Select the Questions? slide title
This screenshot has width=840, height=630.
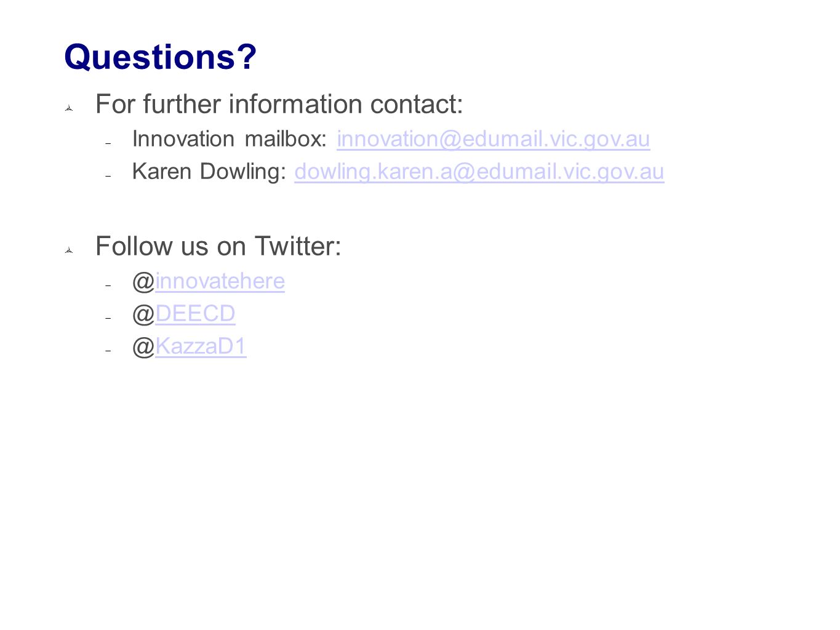[x=160, y=57]
